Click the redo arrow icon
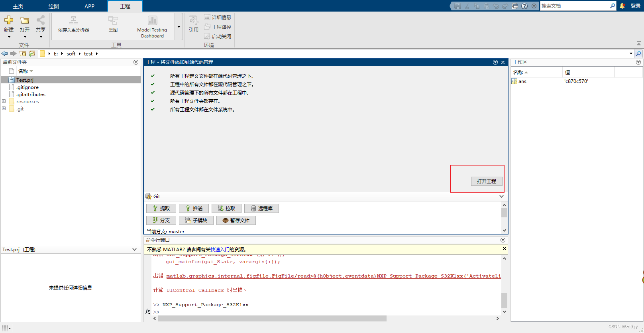This screenshot has height=333, width=644. tap(505, 6)
